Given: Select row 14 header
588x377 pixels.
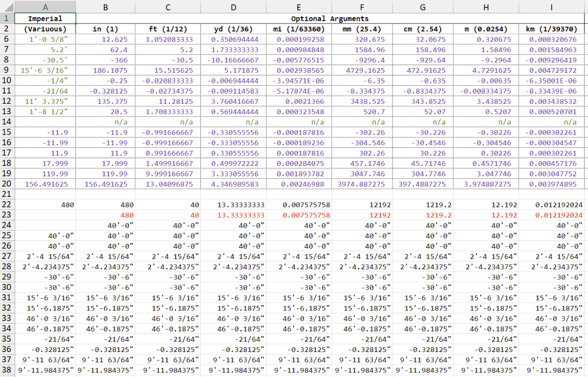Looking at the screenshot, I should 7,122.
